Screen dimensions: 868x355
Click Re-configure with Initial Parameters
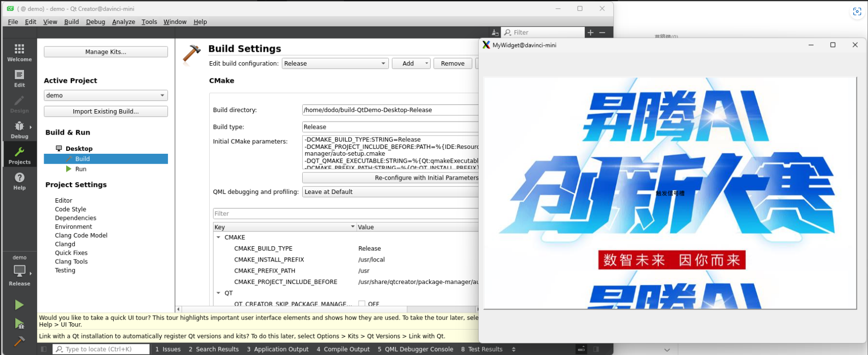pyautogui.click(x=390, y=178)
